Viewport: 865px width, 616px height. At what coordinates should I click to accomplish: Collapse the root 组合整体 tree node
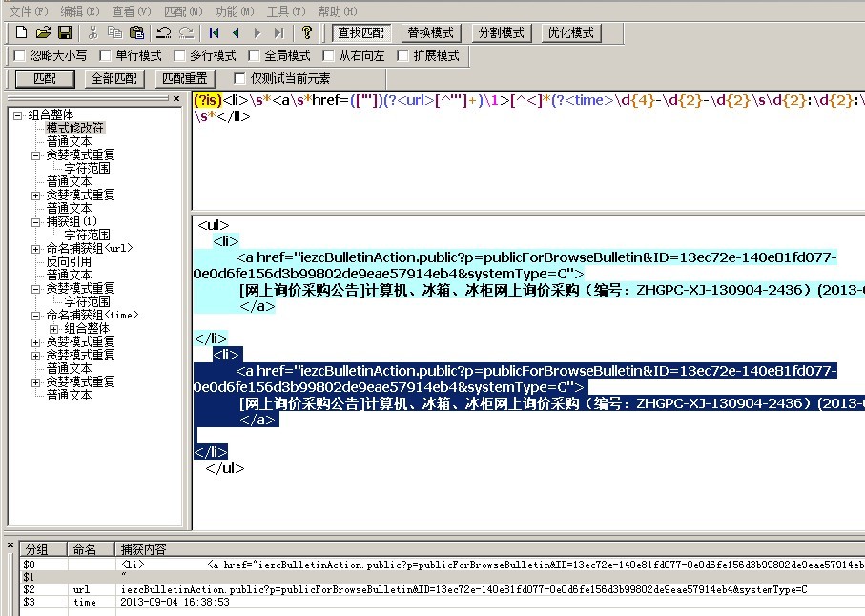click(18, 115)
